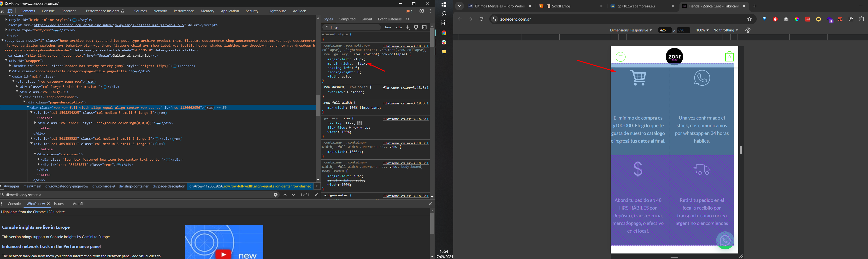Go to previous search result arrow

pos(285,195)
